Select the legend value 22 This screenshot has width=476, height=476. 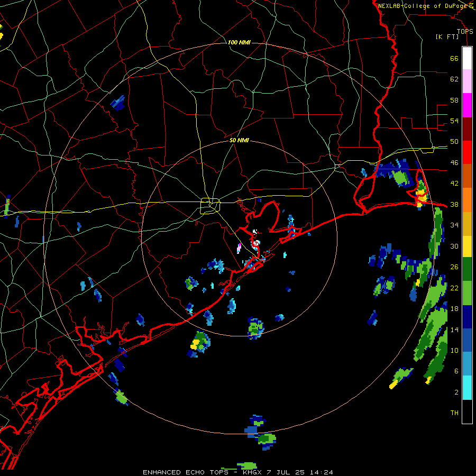[454, 288]
